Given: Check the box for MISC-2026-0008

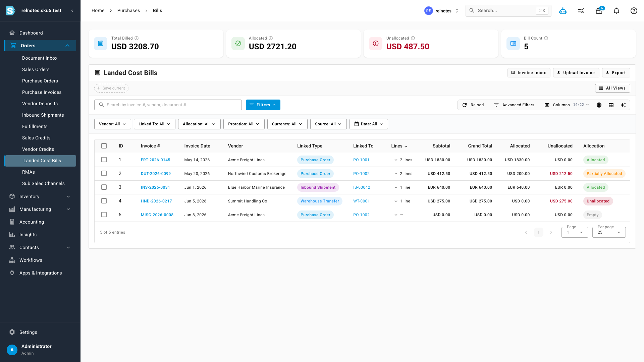Looking at the screenshot, I should pos(104,215).
